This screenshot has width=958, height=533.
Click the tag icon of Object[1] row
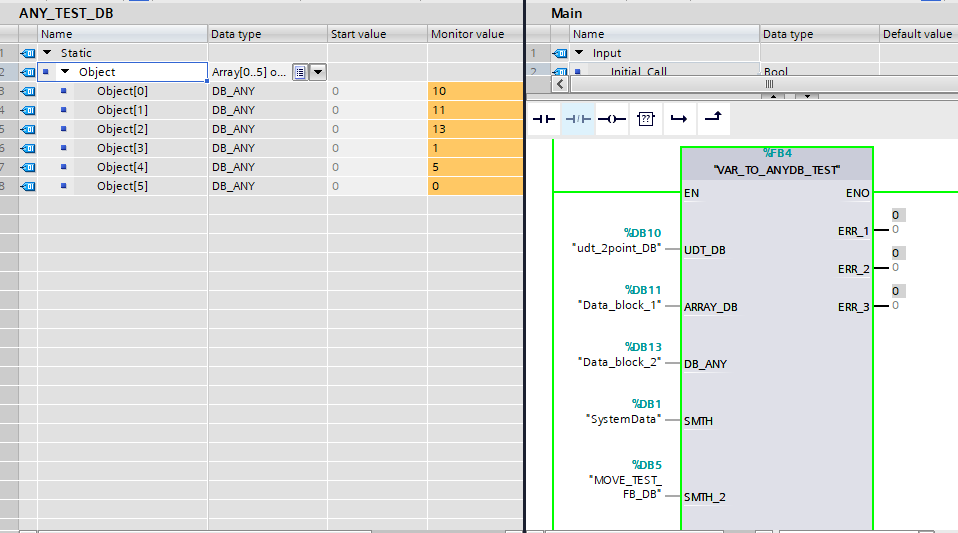[x=28, y=110]
